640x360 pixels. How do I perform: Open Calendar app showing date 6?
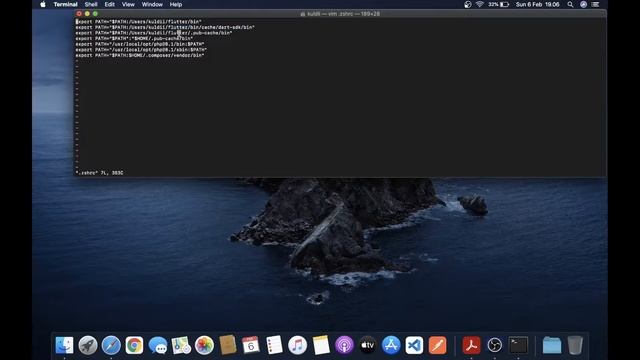coord(251,345)
